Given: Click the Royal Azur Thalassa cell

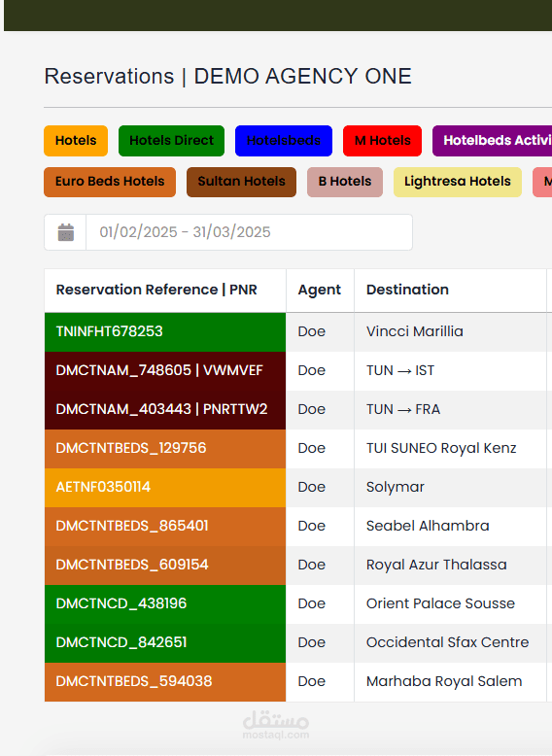Looking at the screenshot, I should [450, 566].
